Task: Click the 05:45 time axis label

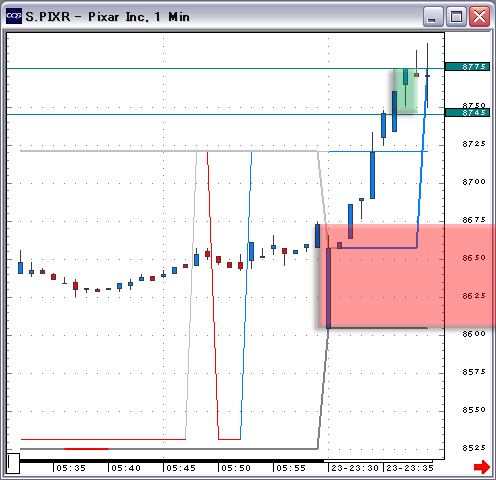Action: click(x=181, y=468)
